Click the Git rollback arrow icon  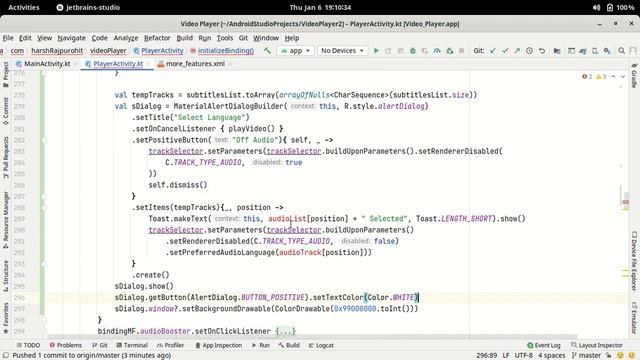coord(542,51)
